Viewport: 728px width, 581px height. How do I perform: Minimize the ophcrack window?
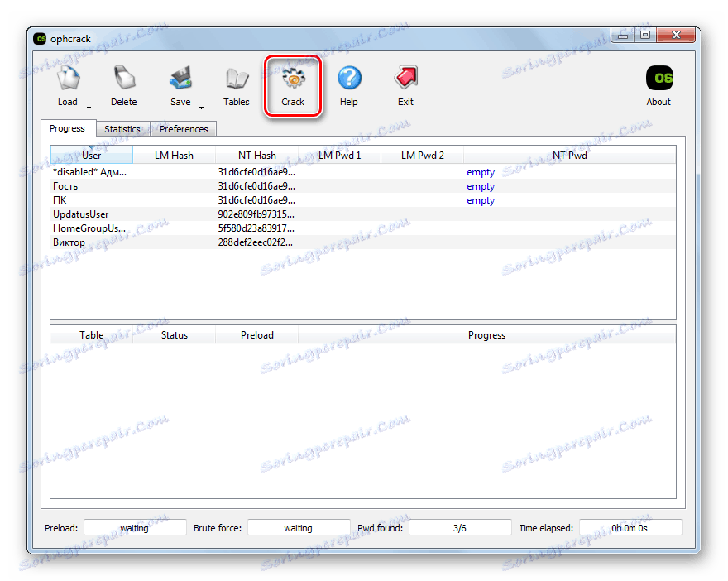tap(623, 35)
